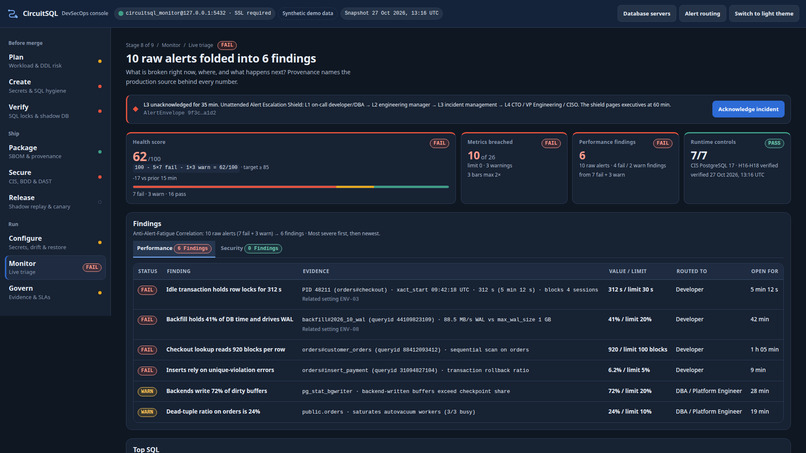
Task: Open the Verify stage
Action: (55, 111)
